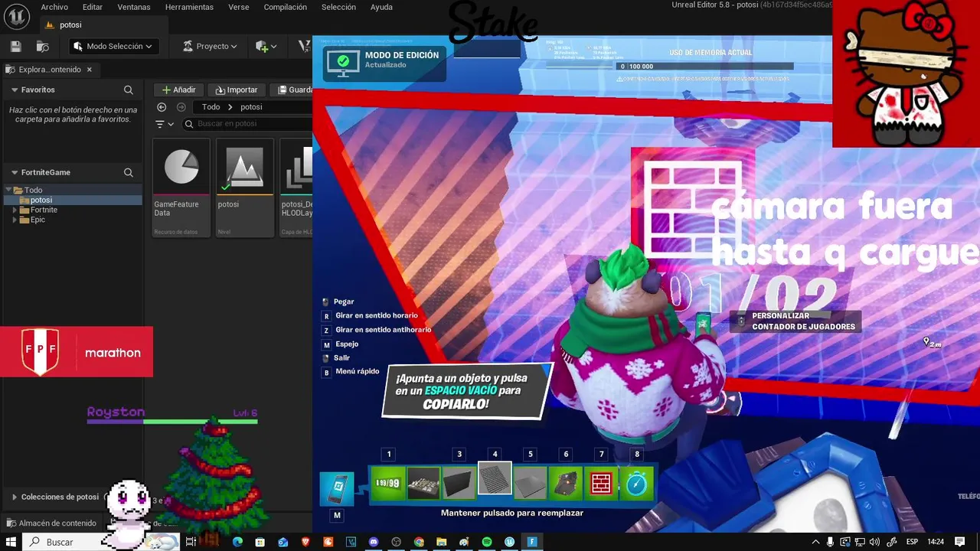The width and height of the screenshot is (980, 551).
Task: Open Google Chrome from taskbar
Action: coord(419,542)
